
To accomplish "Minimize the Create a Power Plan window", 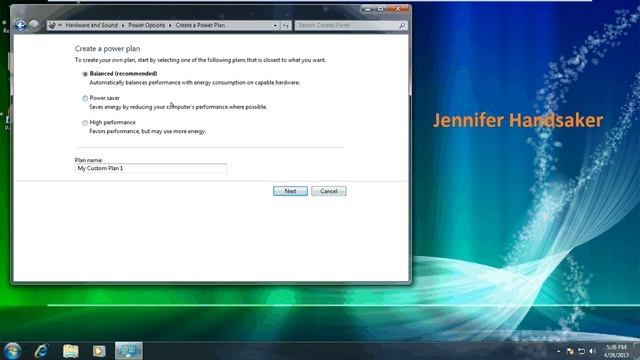I will point(367,9).
